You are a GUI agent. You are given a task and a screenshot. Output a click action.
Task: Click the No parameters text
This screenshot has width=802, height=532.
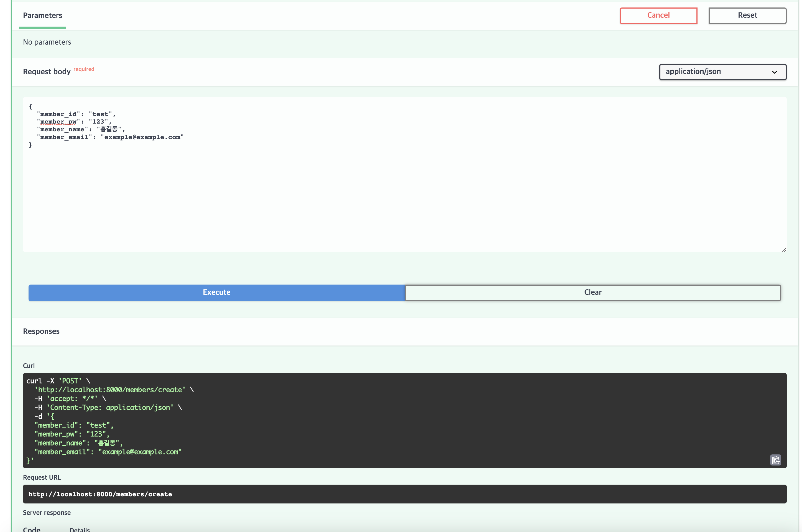click(47, 42)
